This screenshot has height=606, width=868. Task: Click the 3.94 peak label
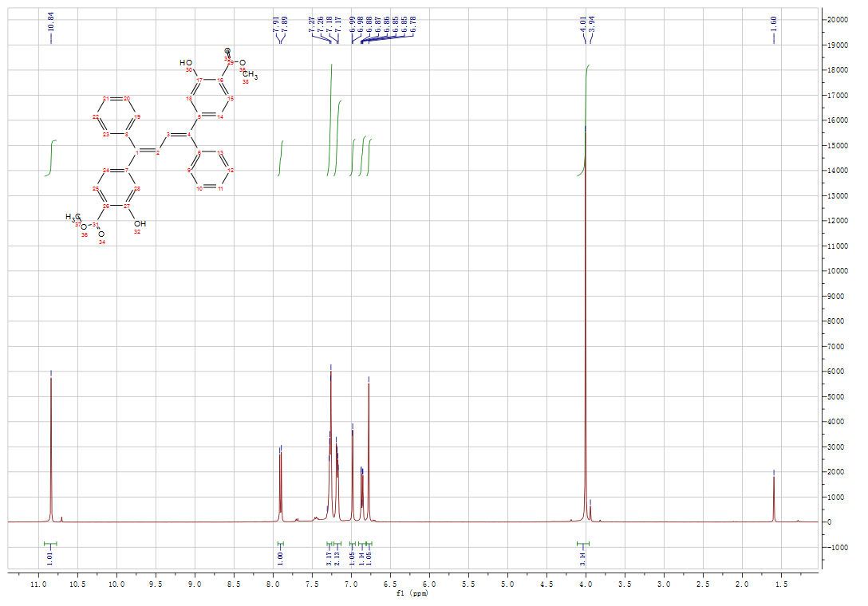(592, 25)
